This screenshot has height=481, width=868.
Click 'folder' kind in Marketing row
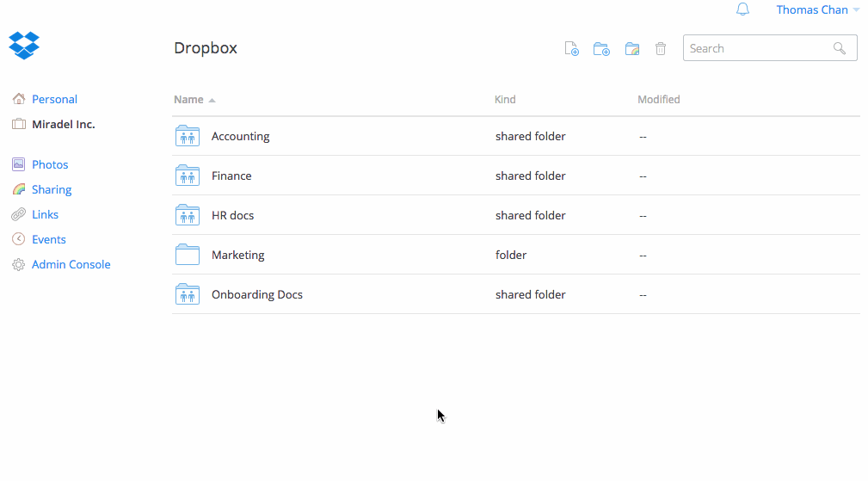(x=511, y=255)
